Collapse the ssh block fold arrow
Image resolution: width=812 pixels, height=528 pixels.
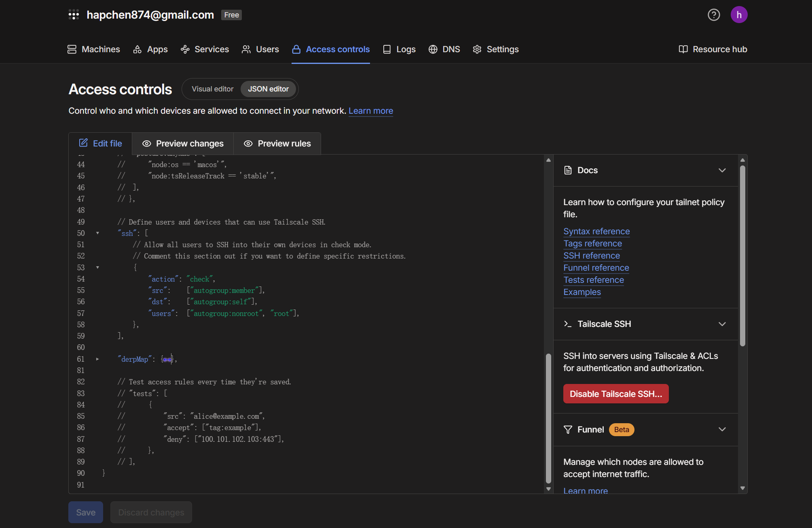[97, 233]
